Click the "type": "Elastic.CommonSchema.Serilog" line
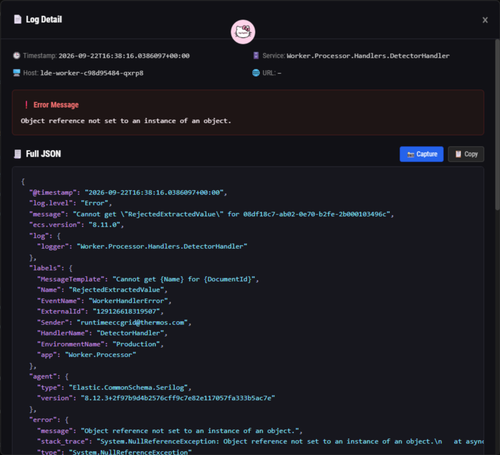 114,387
